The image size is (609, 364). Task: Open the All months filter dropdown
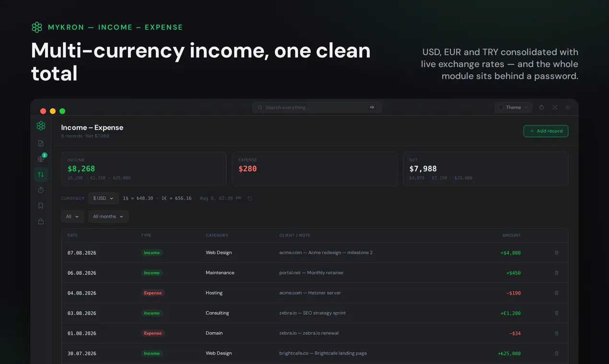pos(108,216)
